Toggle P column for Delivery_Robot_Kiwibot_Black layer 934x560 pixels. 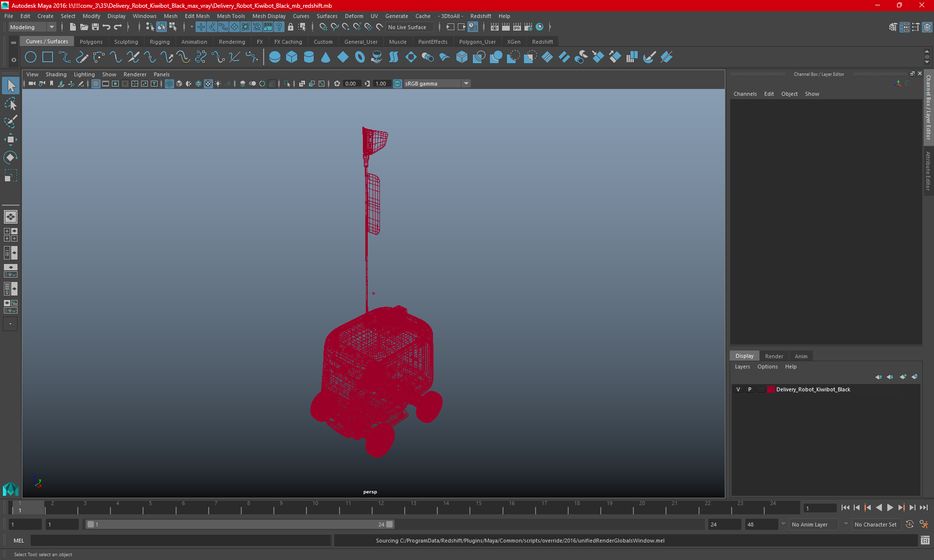[x=750, y=389]
